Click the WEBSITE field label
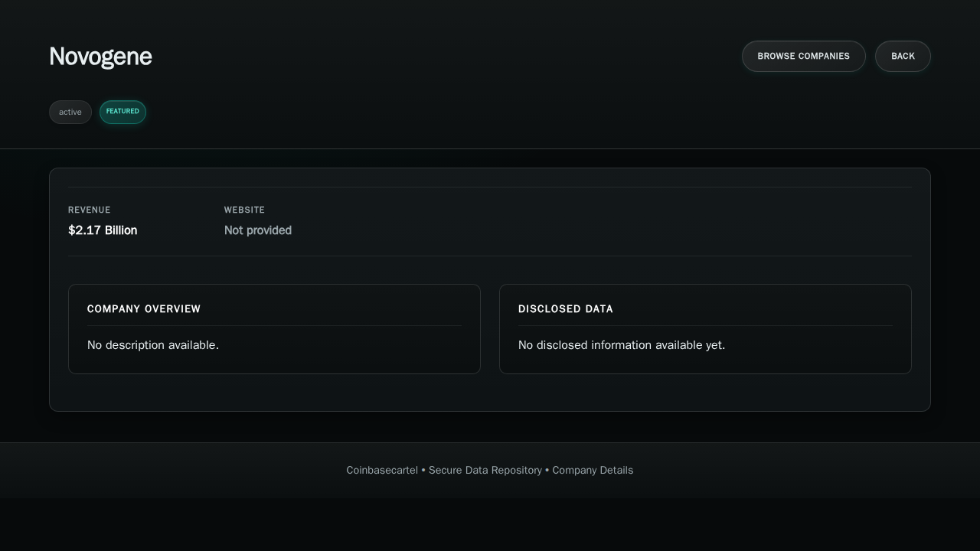 pos(244,210)
